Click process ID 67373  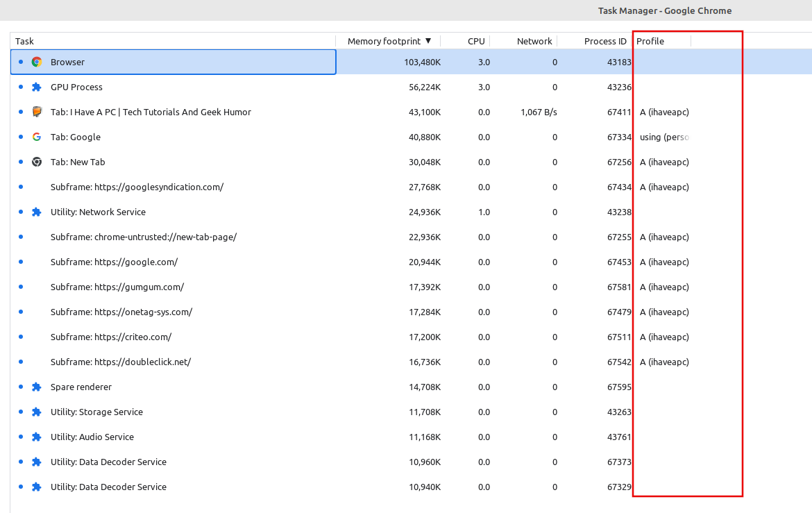[x=619, y=462]
